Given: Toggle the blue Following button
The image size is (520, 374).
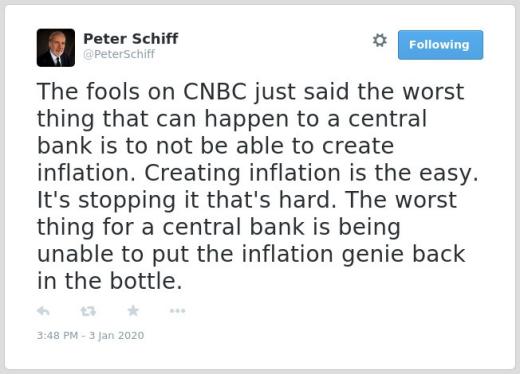Looking at the screenshot, I should point(440,45).
